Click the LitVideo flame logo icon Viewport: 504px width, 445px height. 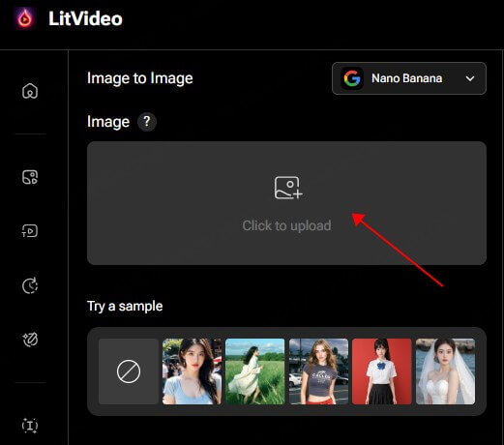point(25,18)
